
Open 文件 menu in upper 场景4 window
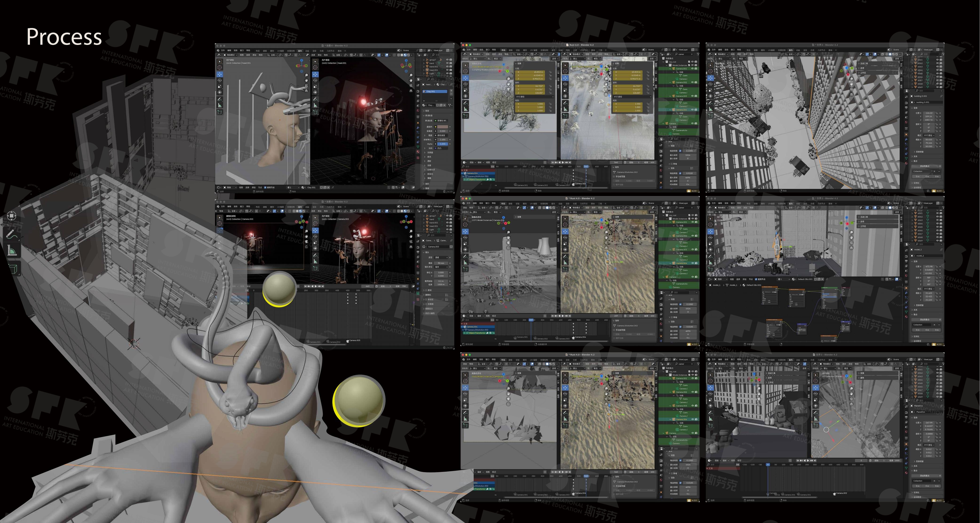pos(223,50)
